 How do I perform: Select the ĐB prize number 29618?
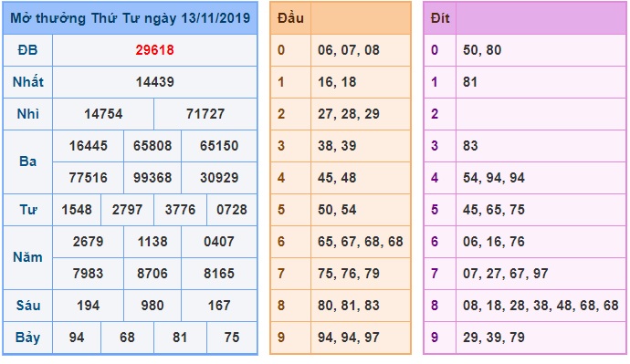[154, 50]
